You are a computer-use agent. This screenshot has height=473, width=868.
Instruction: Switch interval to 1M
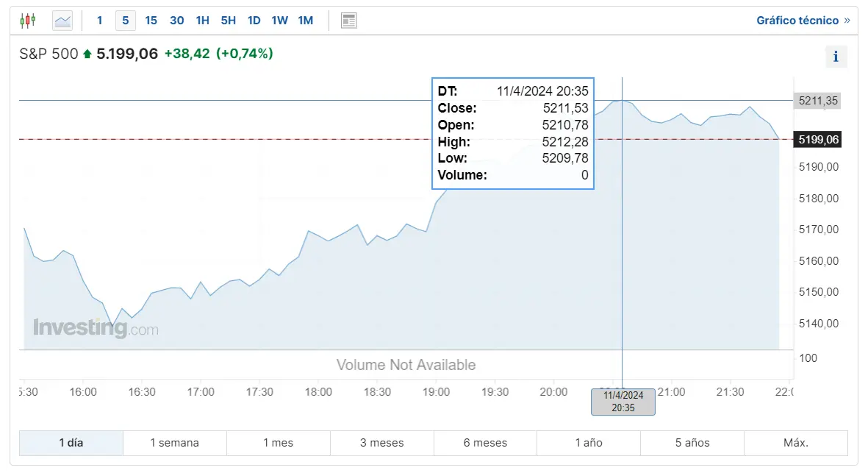(306, 21)
